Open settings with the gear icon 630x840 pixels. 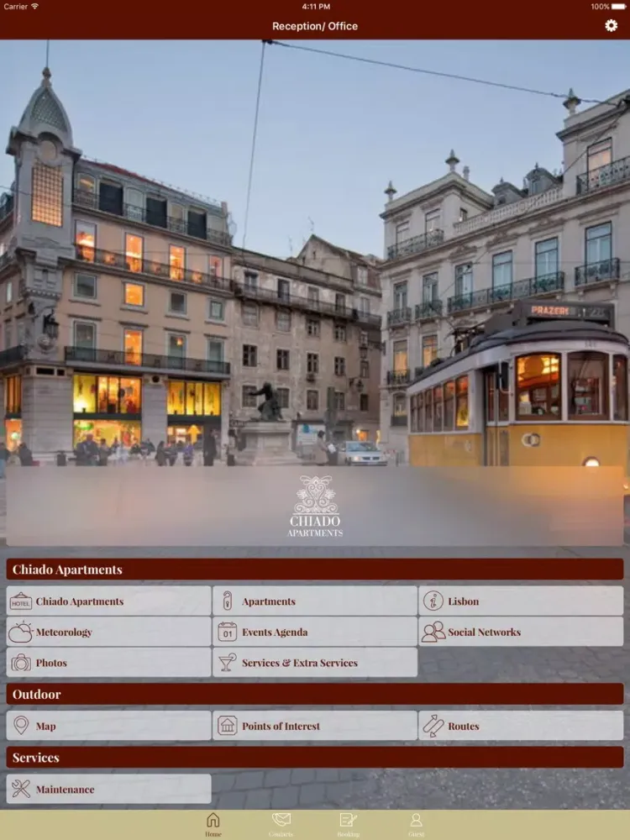(x=611, y=26)
